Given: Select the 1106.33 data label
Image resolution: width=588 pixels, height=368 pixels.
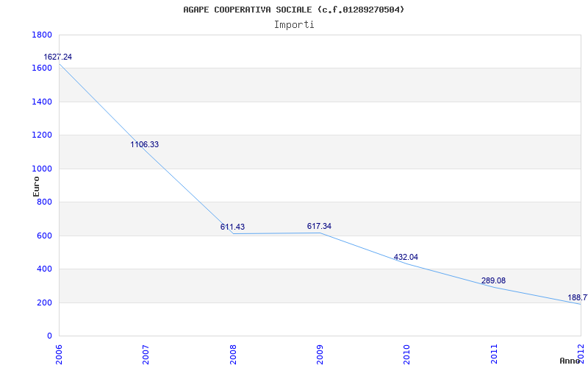Looking at the screenshot, I should 145,144.
